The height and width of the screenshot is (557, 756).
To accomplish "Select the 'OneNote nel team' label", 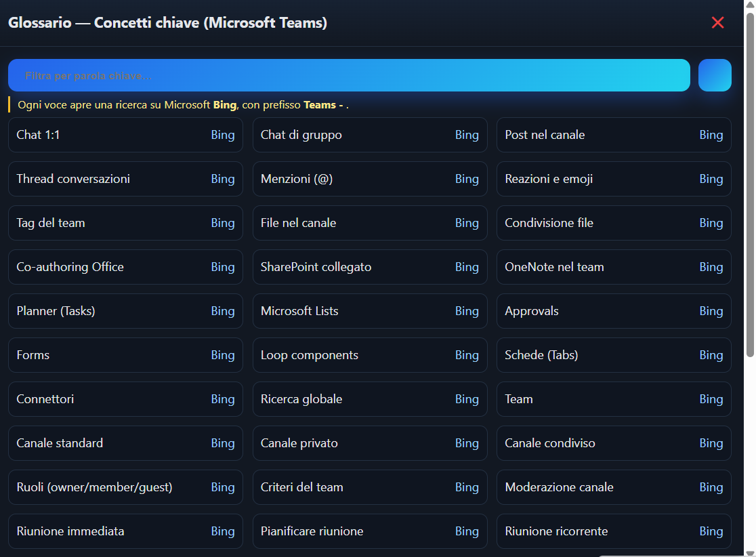I will [x=554, y=267].
